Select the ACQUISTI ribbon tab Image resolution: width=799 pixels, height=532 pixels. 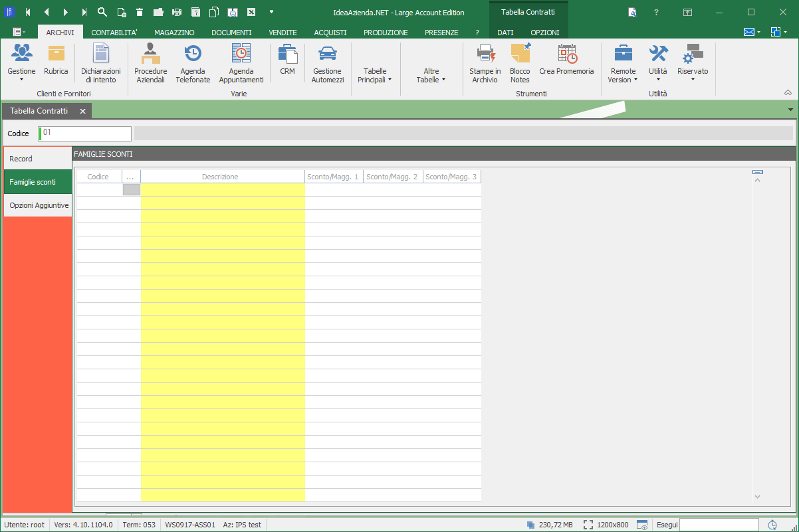330,33
